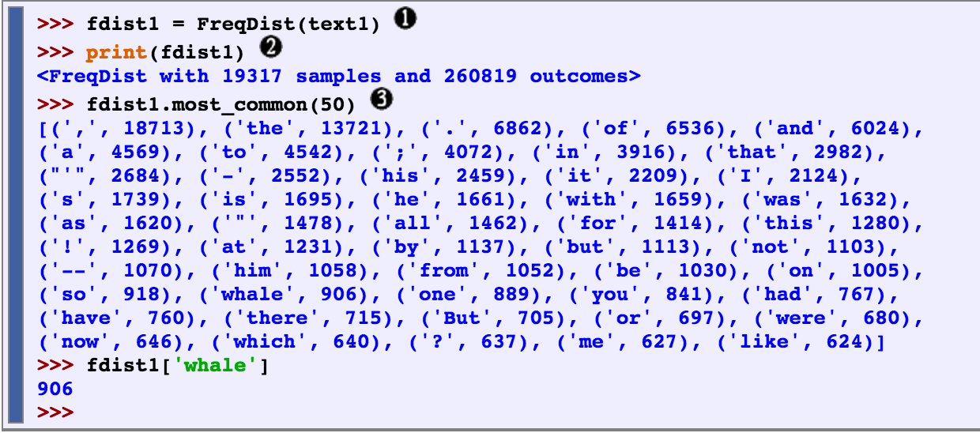Click the orange print keyword
980x433 pixels.
click(116, 51)
